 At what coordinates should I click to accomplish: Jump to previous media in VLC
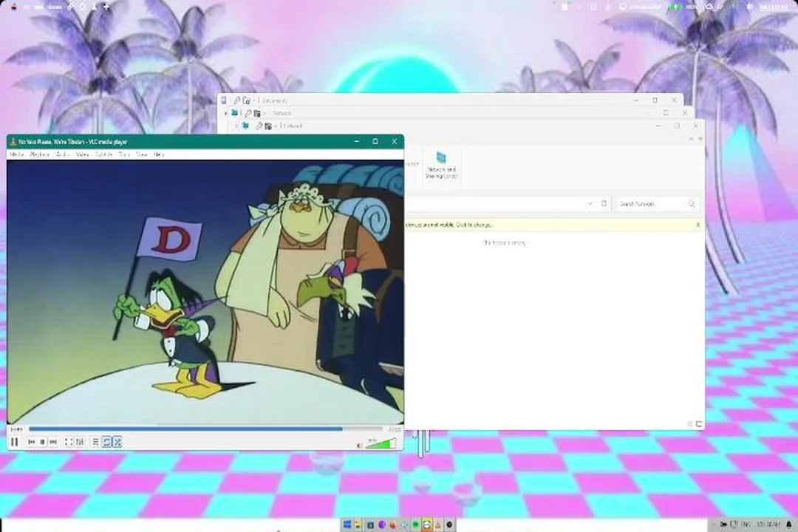coord(32,442)
